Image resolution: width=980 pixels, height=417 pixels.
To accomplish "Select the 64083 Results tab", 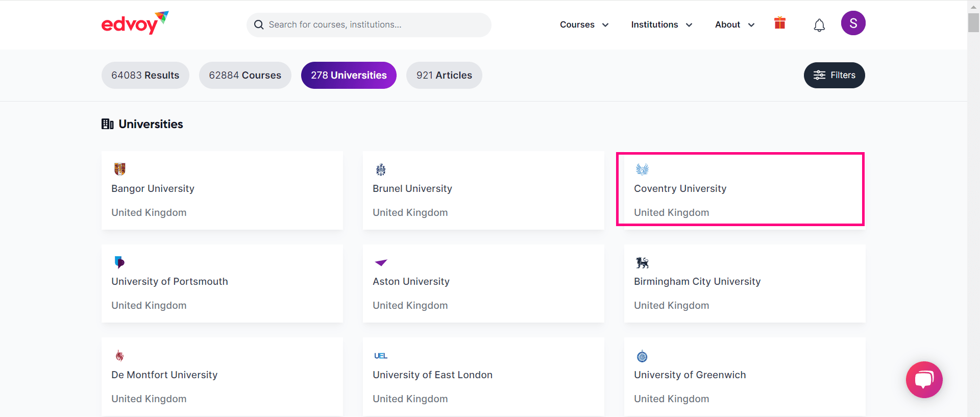I will coord(145,75).
